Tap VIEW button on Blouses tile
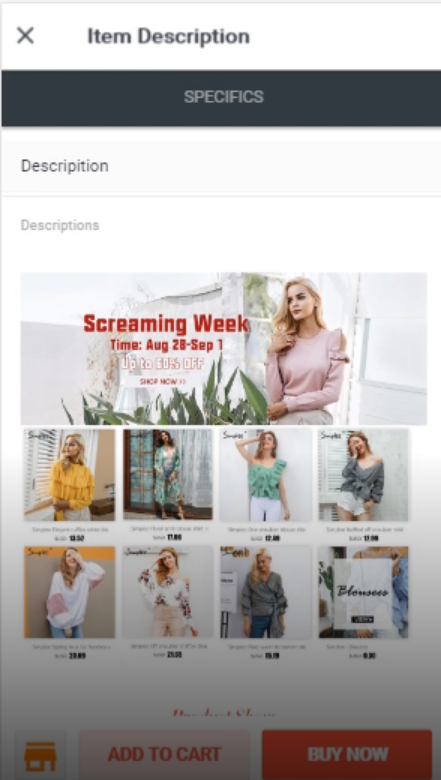 point(362,619)
